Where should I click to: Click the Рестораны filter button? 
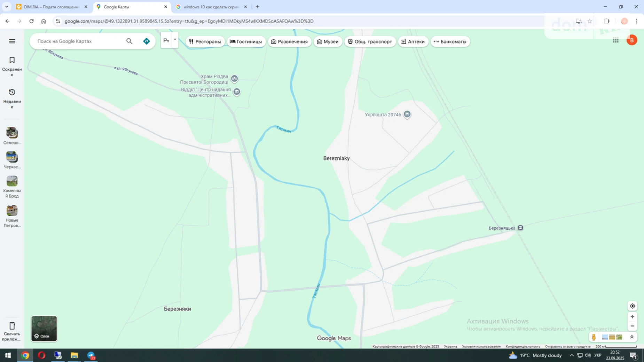[x=205, y=41]
